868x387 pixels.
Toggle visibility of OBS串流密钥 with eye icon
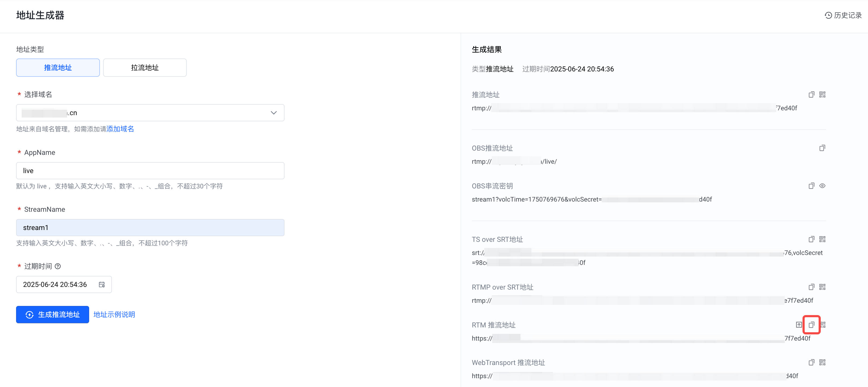822,186
